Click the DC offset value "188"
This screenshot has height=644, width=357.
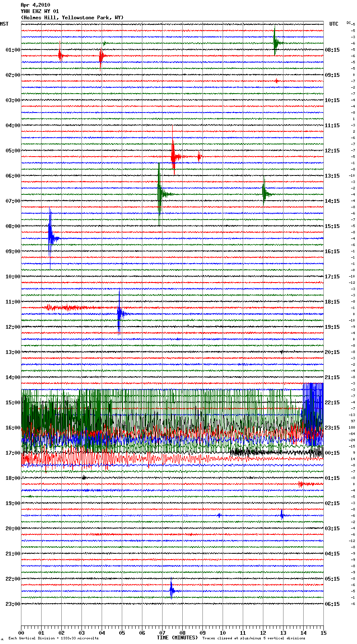coord(352,427)
